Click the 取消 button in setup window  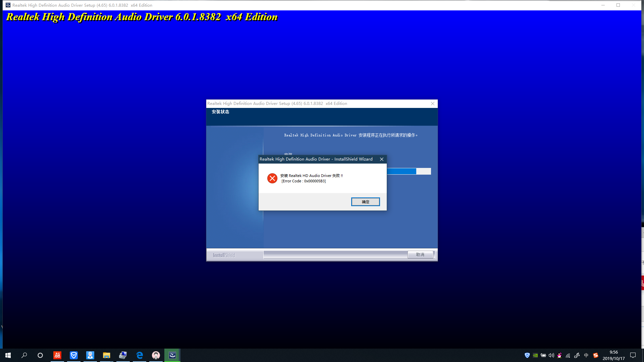coord(420,255)
